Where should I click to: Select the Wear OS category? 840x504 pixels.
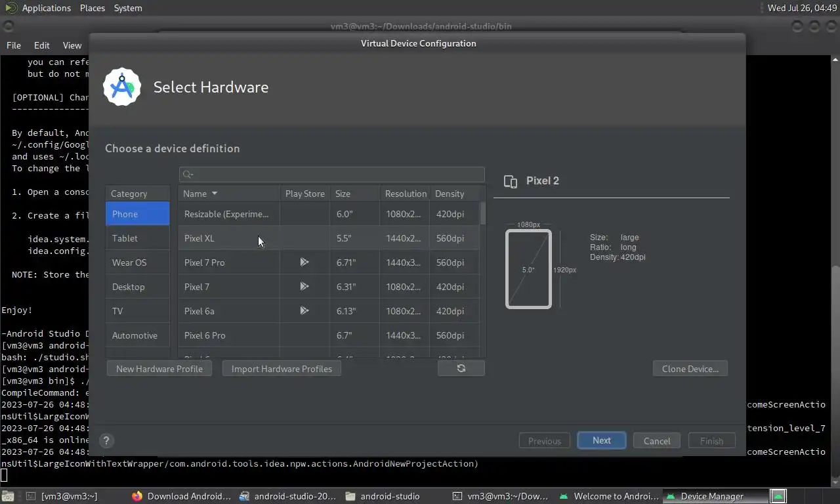tap(138, 262)
